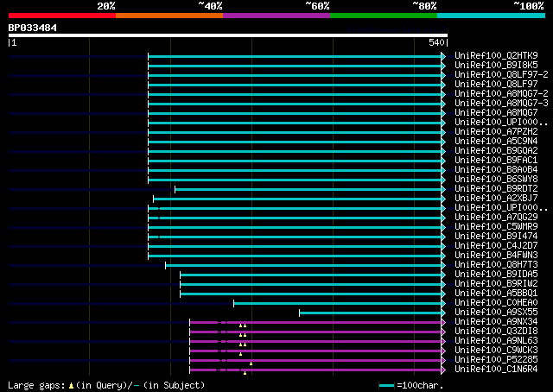Click the yellow gap marker under the UniRef100_P52285 bar
The image size is (553, 392).
coord(251,364)
